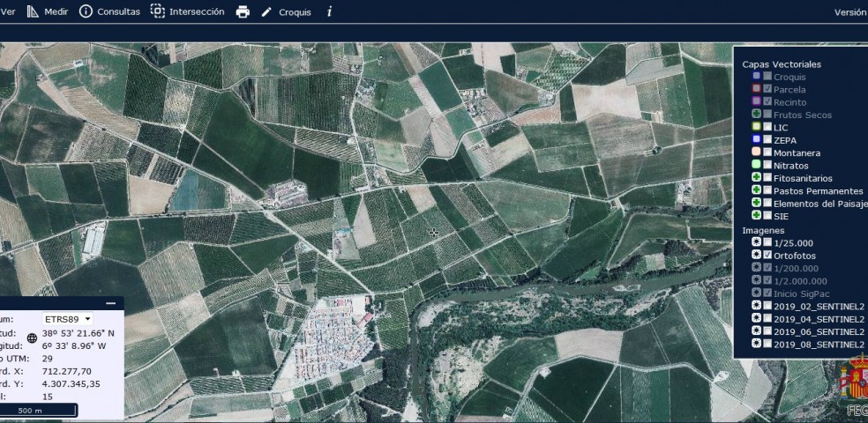Screen dimensions: 868x423
Task: Uncheck the Ortofotos image layer
Action: coord(767,256)
